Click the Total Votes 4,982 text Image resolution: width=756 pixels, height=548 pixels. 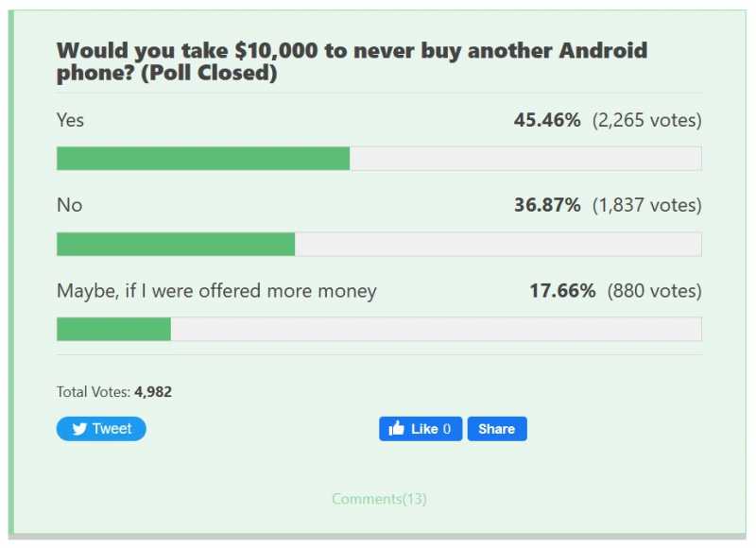114,392
